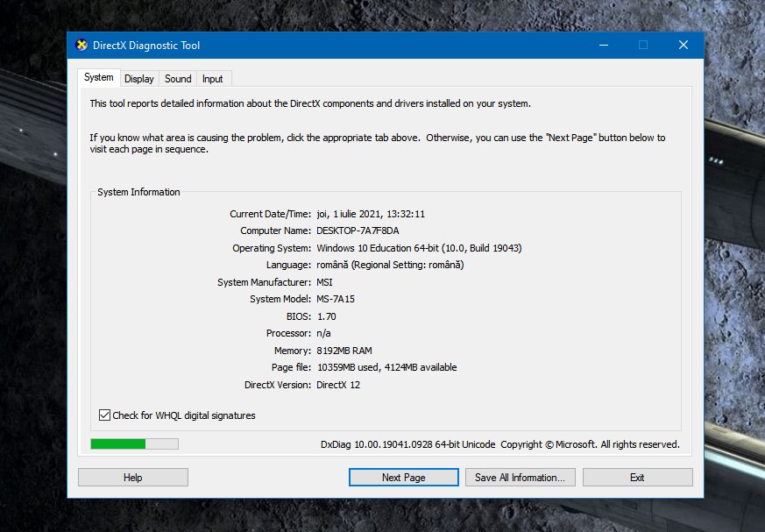Click Save All Information button

pyautogui.click(x=521, y=478)
